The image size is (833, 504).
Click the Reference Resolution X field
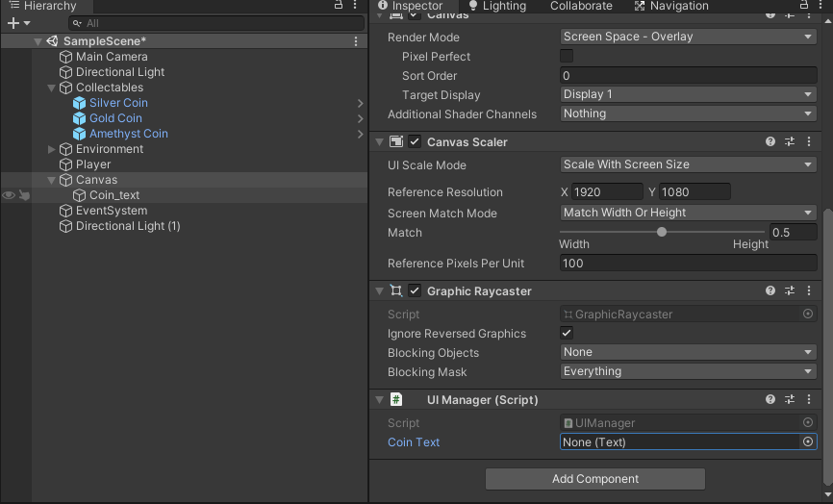(607, 191)
